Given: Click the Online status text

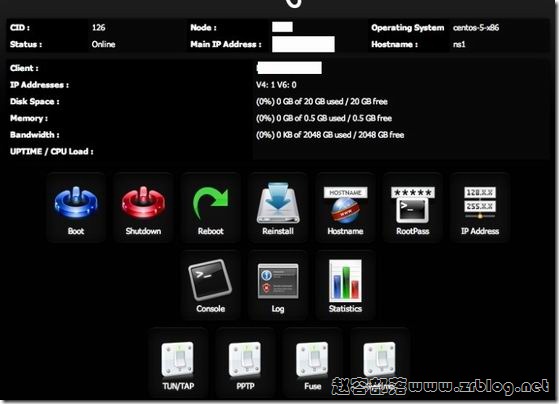Looking at the screenshot, I should pos(103,44).
